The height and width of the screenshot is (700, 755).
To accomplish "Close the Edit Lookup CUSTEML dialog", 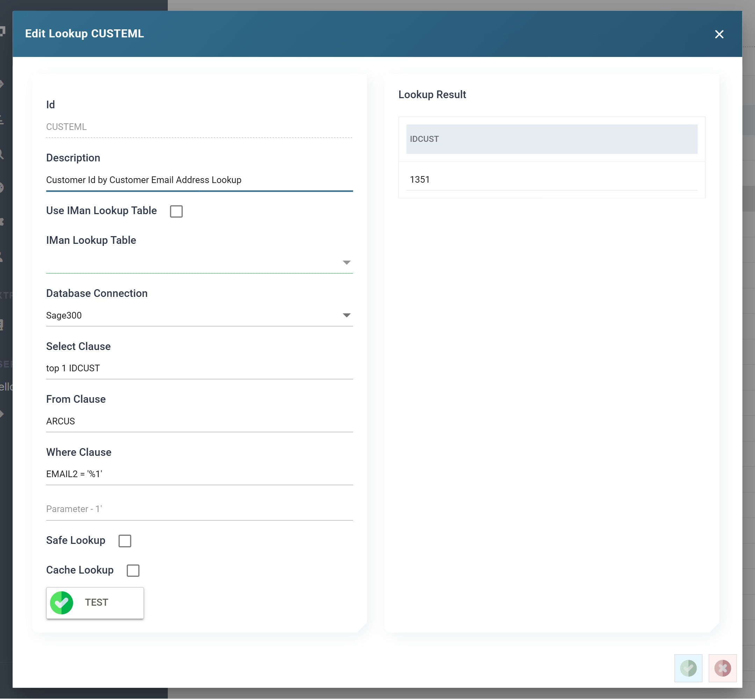I will (719, 34).
